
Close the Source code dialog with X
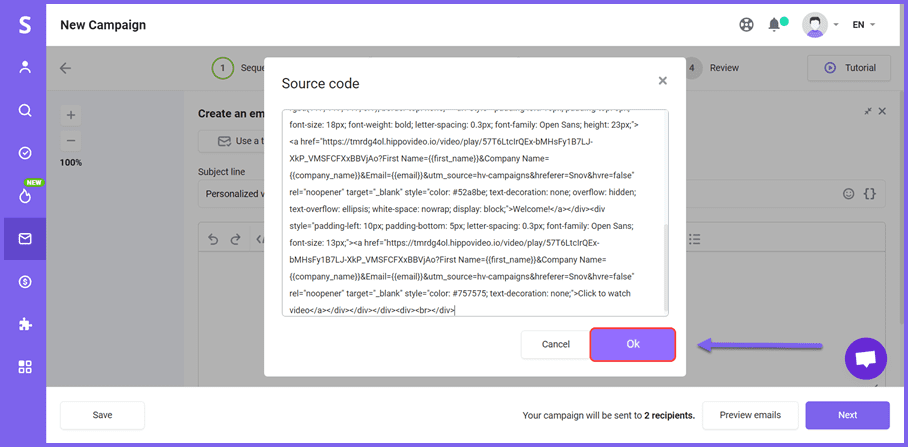[x=662, y=81]
